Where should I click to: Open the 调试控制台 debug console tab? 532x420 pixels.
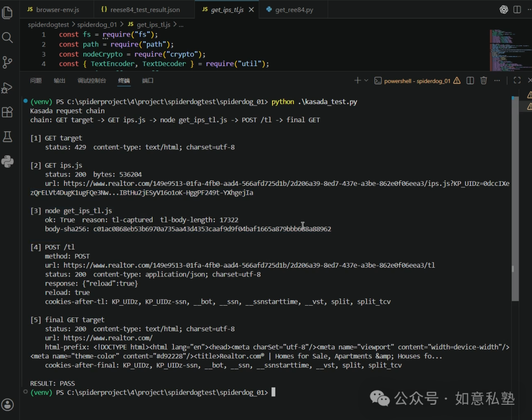92,80
